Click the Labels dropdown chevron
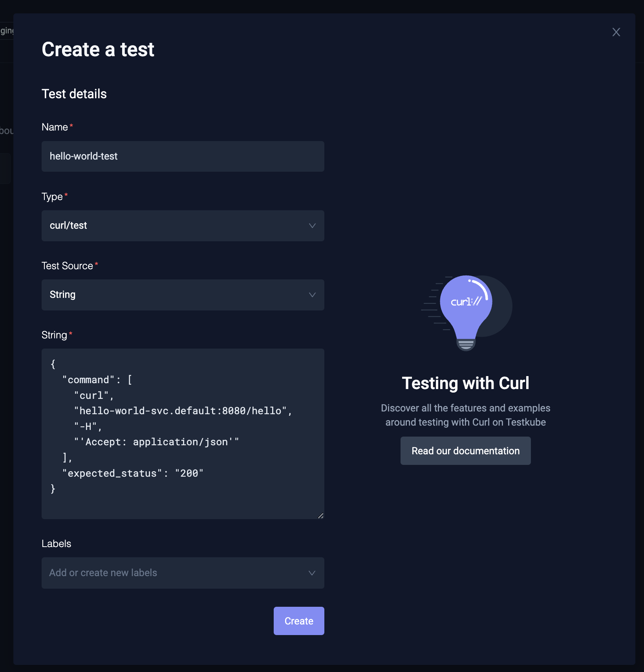This screenshot has height=672, width=644. pos(312,573)
